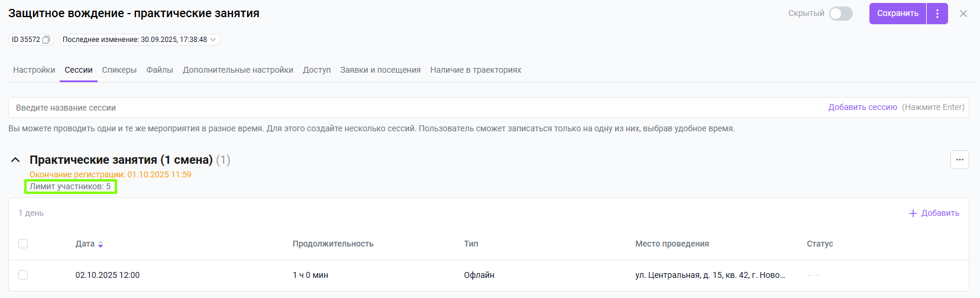Collapse the Практические занятия (1 смена) section
Viewport: 980px width, 298px height.
[16, 160]
